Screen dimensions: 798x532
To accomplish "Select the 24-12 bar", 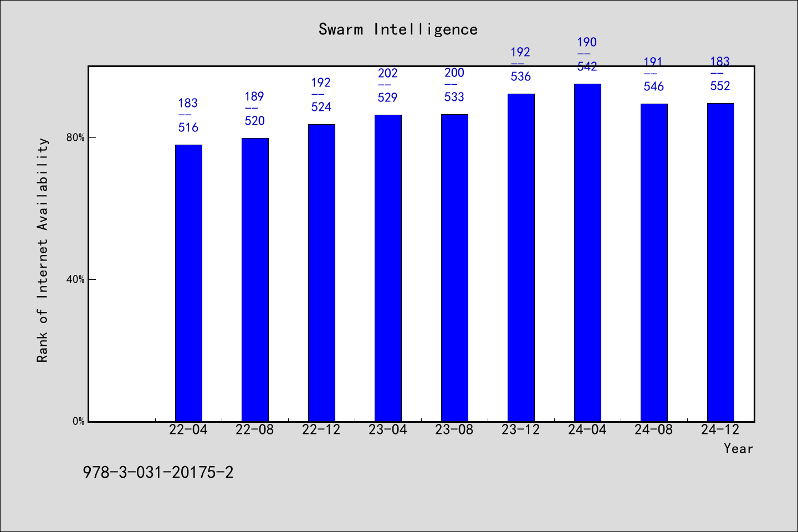I will [720, 262].
